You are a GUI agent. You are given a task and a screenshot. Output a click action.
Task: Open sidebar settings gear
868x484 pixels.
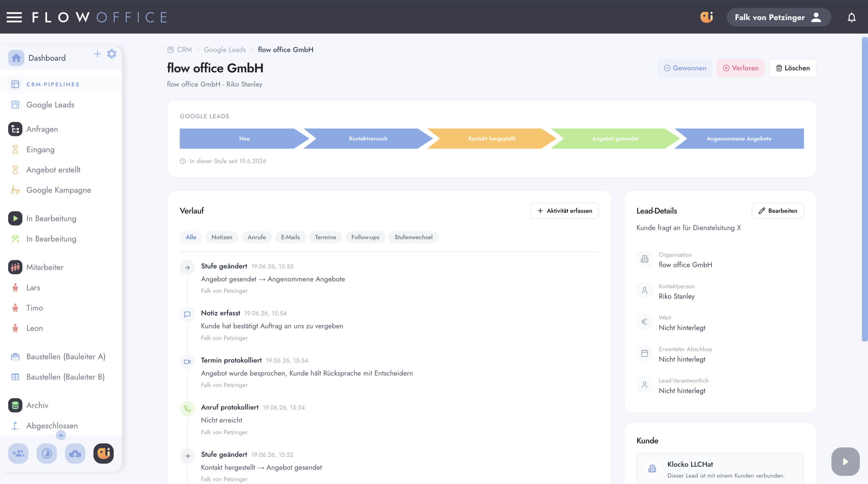tap(112, 54)
